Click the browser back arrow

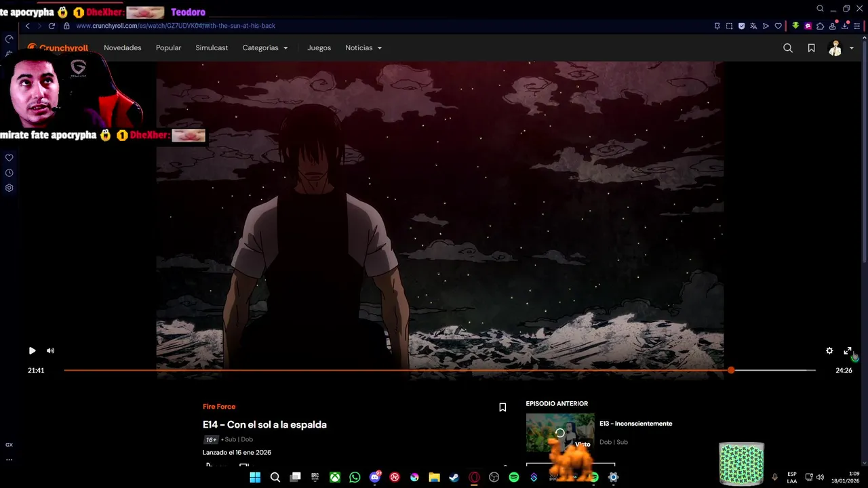28,26
